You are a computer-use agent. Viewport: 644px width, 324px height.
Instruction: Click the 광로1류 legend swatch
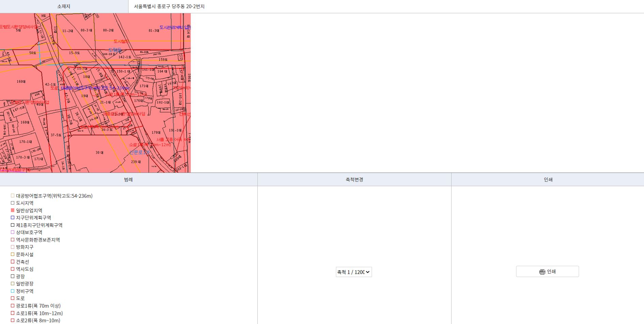click(13, 306)
